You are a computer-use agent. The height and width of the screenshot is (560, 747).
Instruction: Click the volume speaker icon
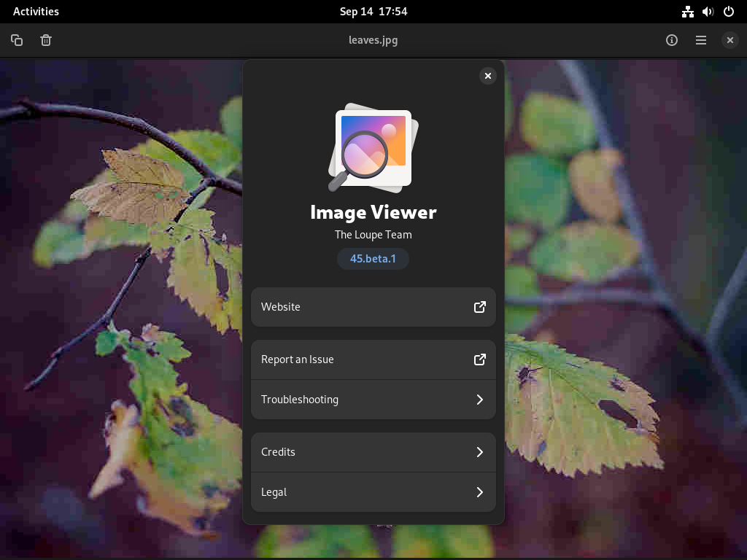708,12
